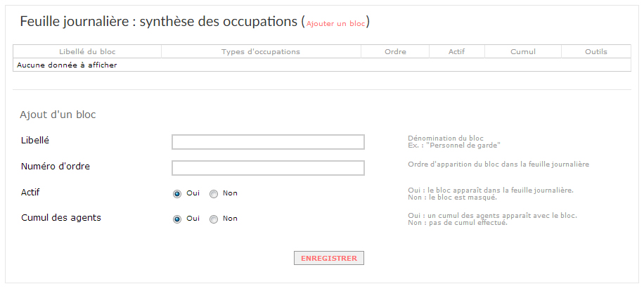The width and height of the screenshot is (644, 291).
Task: Select 'Non' radio for Cumul des agents
Action: coord(214,219)
